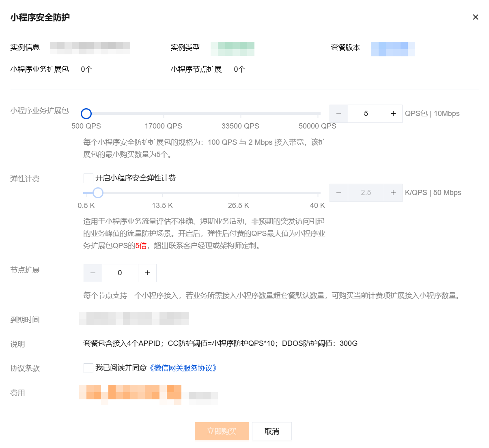The image size is (489, 448).
Task: Click the QPS包 | 10Mbps unit text
Action: click(432, 114)
